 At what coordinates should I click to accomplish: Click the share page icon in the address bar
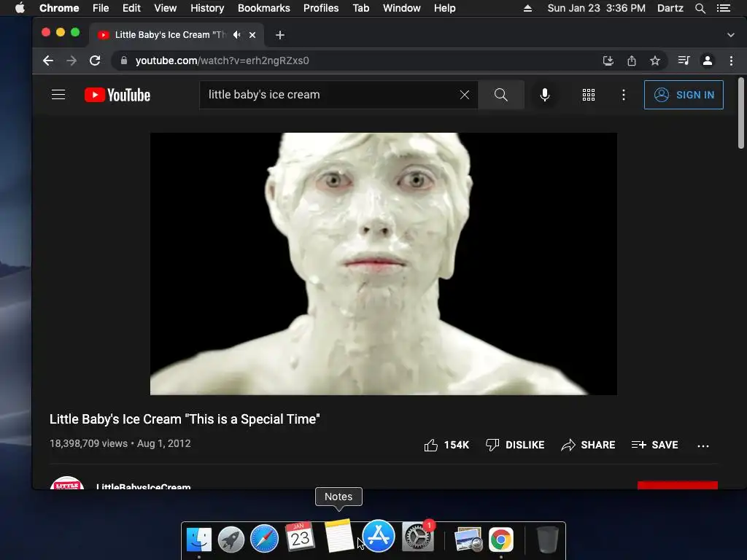coord(632,61)
